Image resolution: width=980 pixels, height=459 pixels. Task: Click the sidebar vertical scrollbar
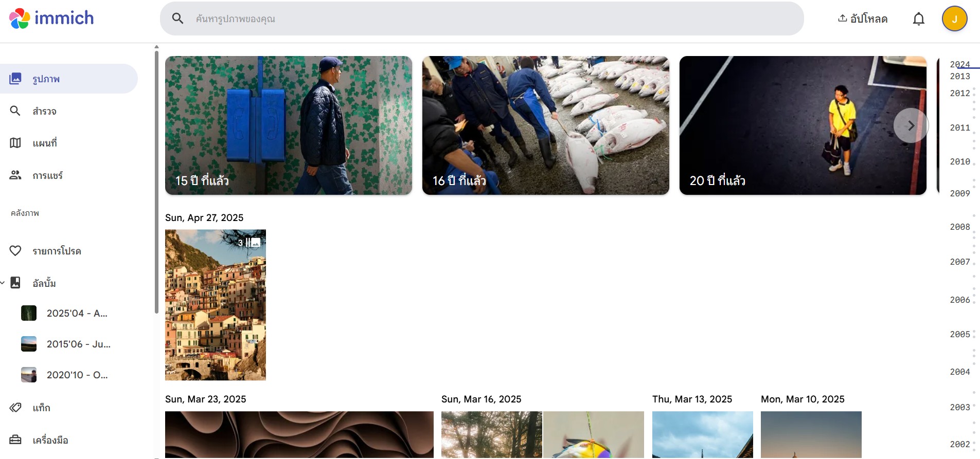[156, 181]
